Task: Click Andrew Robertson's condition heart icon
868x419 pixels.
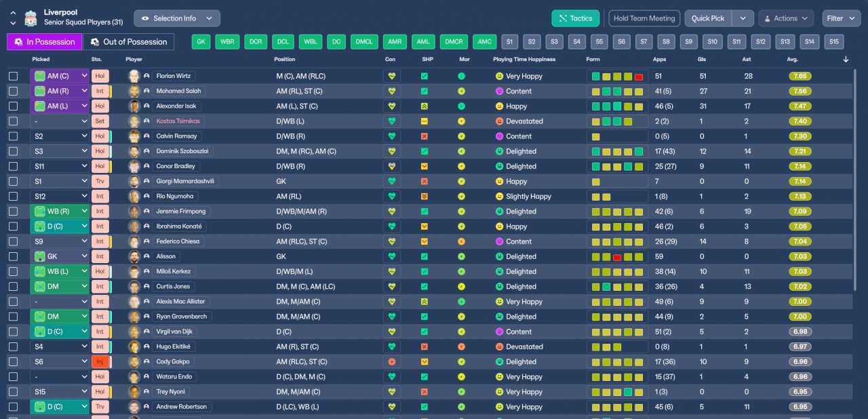Action: point(391,407)
